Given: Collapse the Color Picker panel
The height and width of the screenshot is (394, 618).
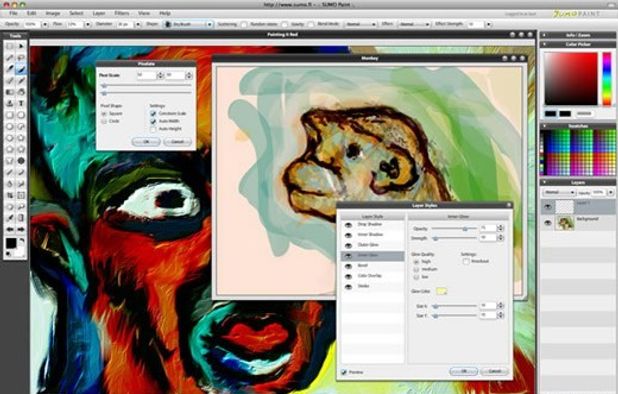Looking at the screenshot, I should pos(544,44).
